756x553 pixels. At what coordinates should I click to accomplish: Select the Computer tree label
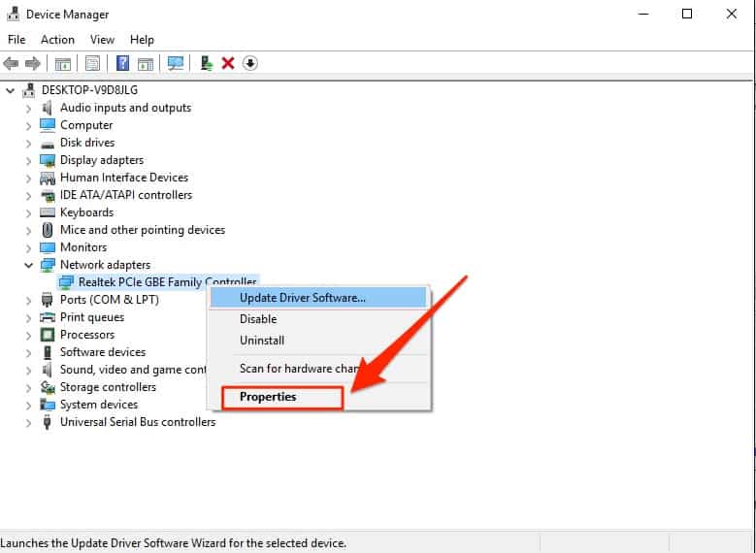tap(86, 125)
